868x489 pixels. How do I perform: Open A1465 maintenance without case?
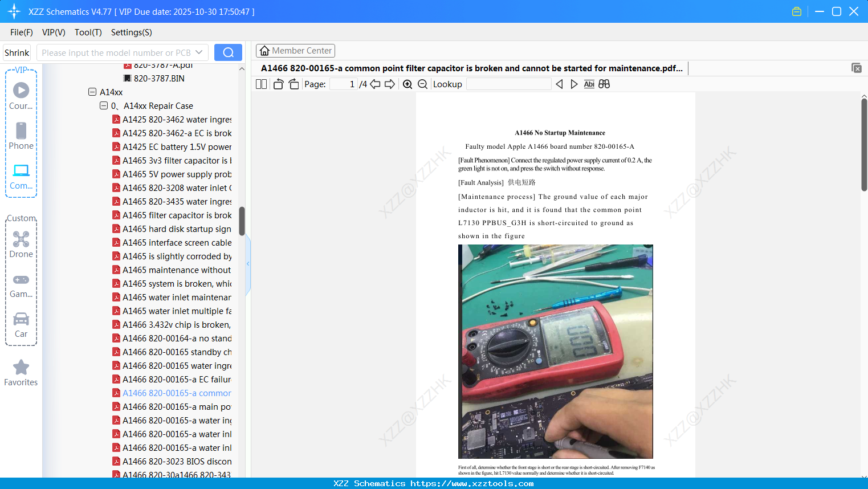tap(177, 270)
